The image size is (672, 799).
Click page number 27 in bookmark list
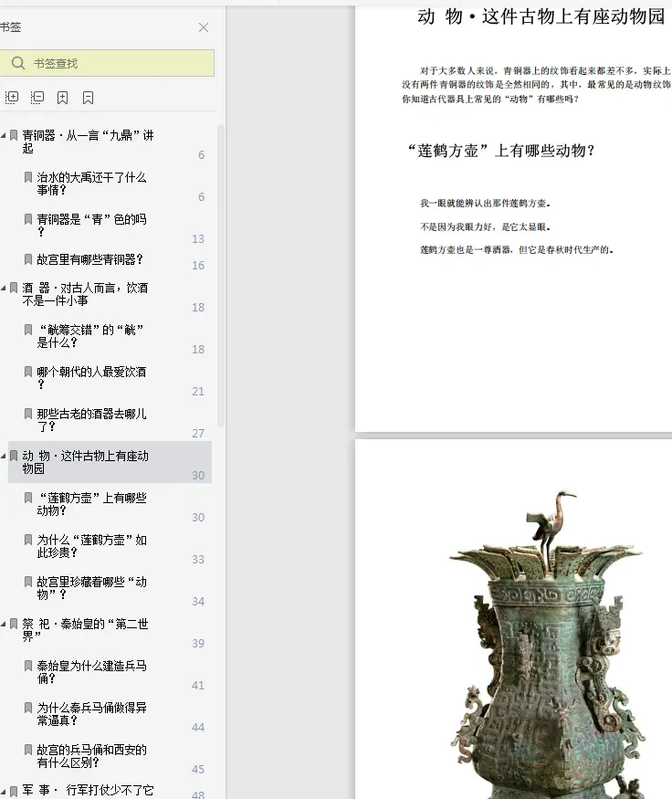click(x=198, y=433)
